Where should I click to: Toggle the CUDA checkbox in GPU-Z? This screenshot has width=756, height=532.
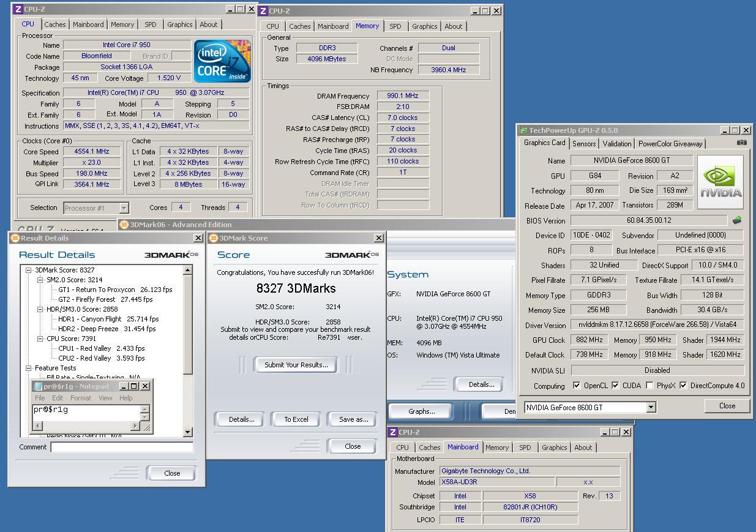(615, 386)
